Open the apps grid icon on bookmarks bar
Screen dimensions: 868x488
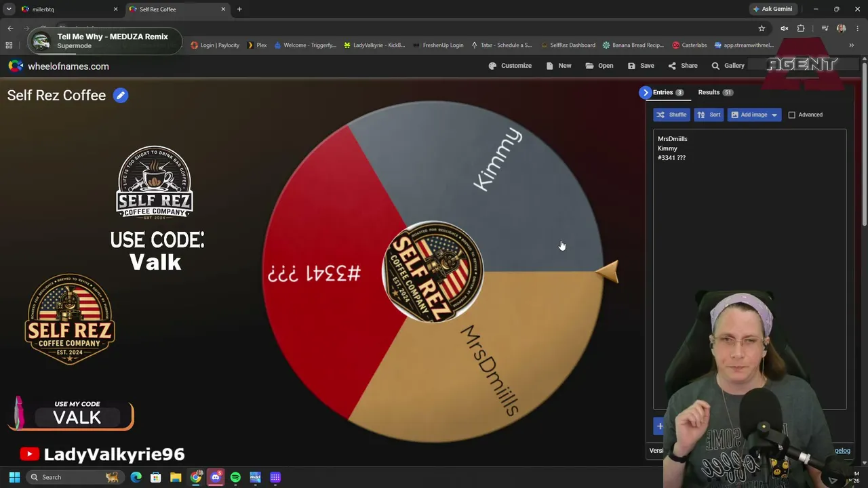click(9, 45)
